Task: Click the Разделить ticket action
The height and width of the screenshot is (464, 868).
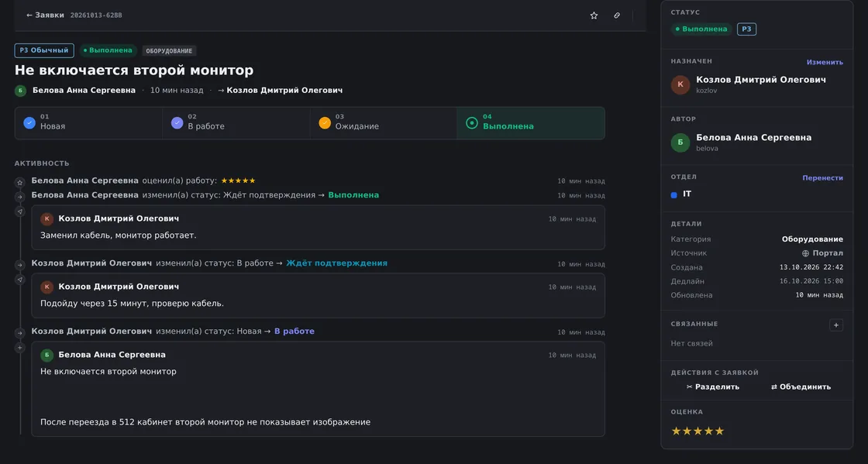Action: (x=713, y=387)
